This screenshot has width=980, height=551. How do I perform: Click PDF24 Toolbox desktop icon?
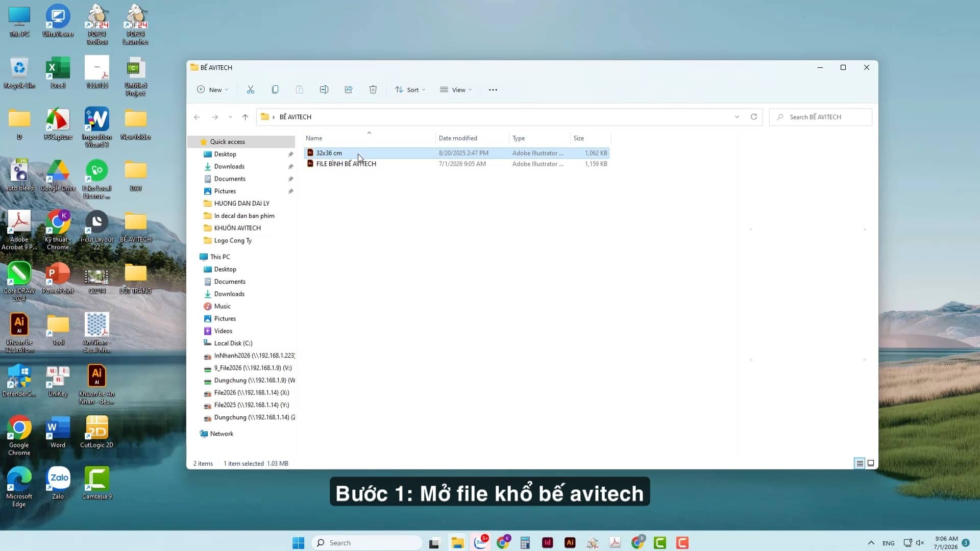click(96, 24)
